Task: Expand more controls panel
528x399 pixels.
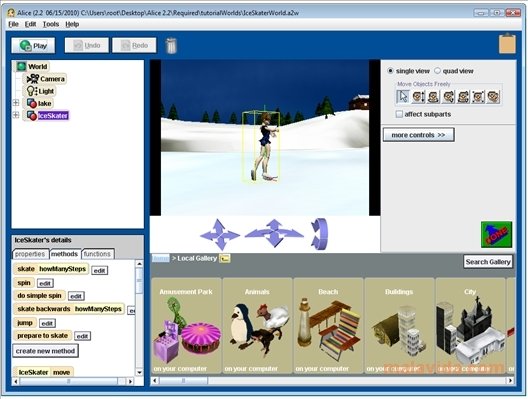Action: pos(419,135)
